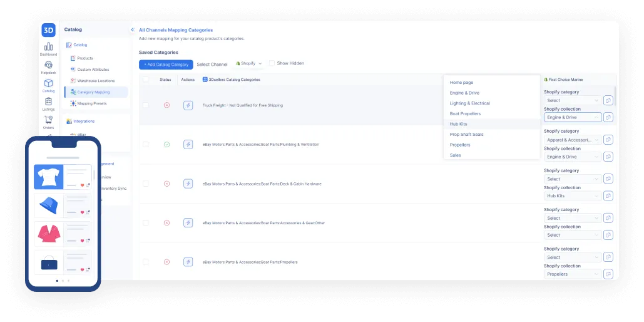Open the Engine & Drive collection dropdown of Truck Freight row

573,117
